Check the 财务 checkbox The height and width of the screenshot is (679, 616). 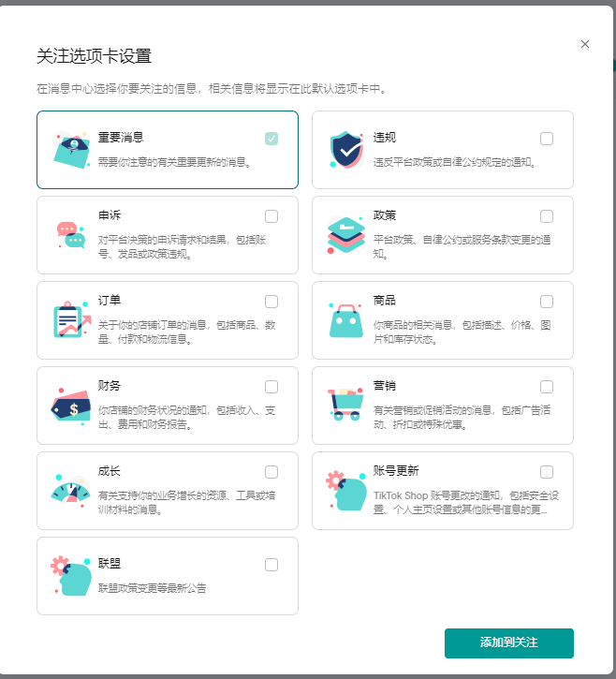(x=271, y=387)
